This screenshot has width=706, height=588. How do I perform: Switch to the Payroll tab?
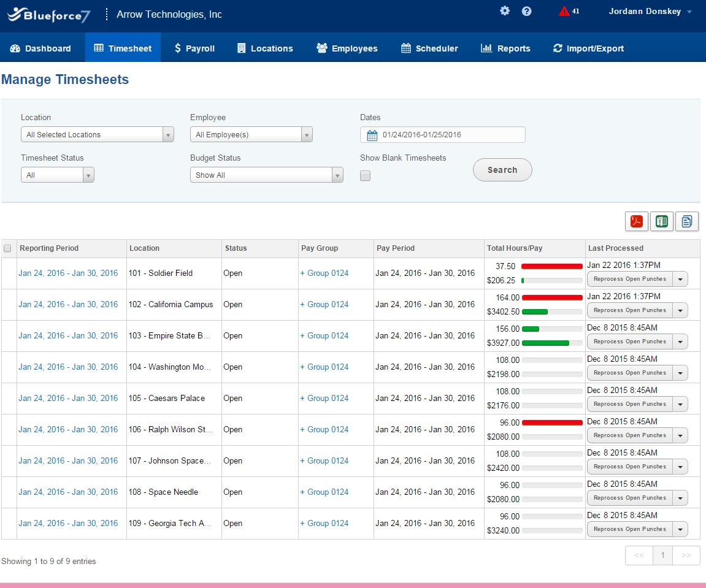click(x=194, y=48)
